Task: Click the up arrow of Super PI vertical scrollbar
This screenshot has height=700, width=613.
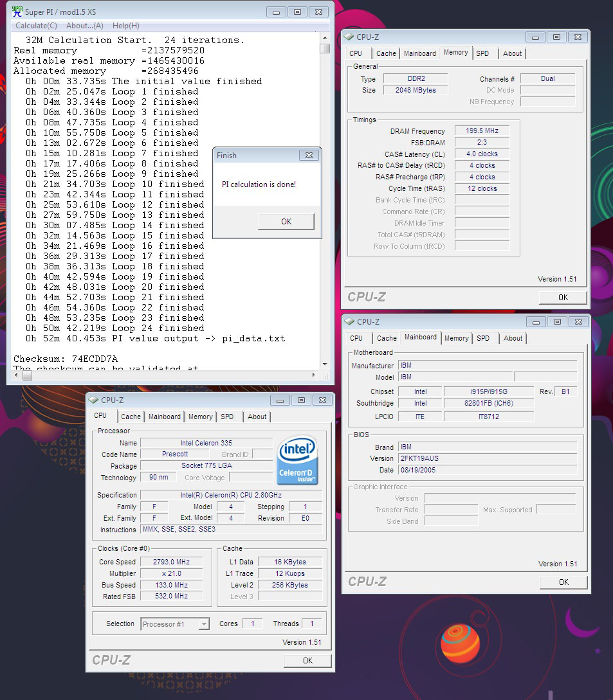Action: [325, 38]
